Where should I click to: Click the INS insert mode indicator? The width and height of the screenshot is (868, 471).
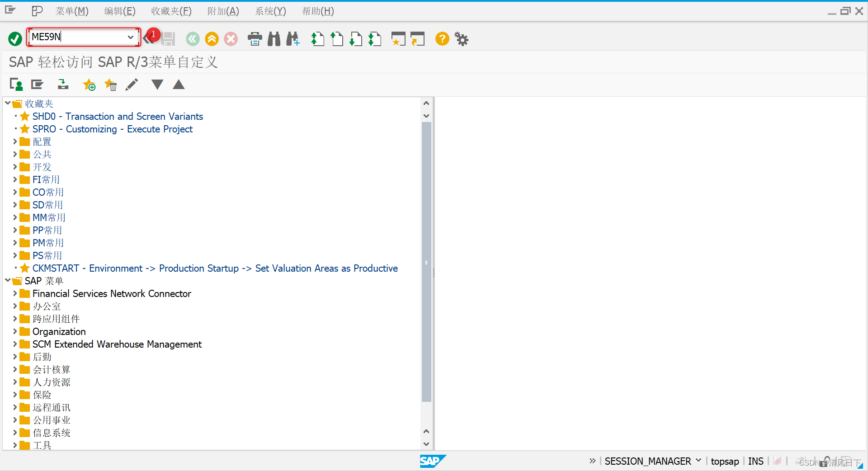tap(755, 461)
